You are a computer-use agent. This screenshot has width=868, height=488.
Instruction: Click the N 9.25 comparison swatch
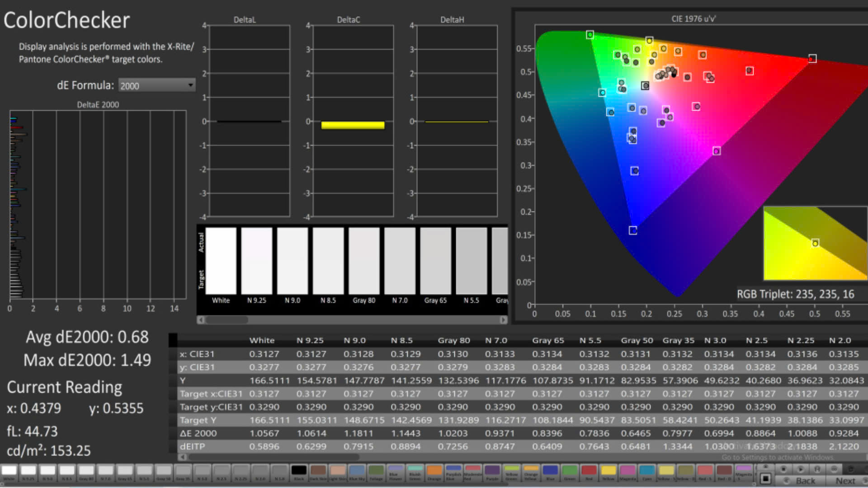click(256, 261)
